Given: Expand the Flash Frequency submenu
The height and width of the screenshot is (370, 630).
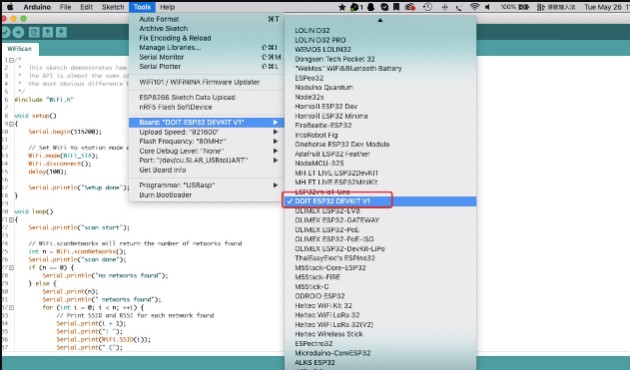Looking at the screenshot, I should [x=206, y=141].
